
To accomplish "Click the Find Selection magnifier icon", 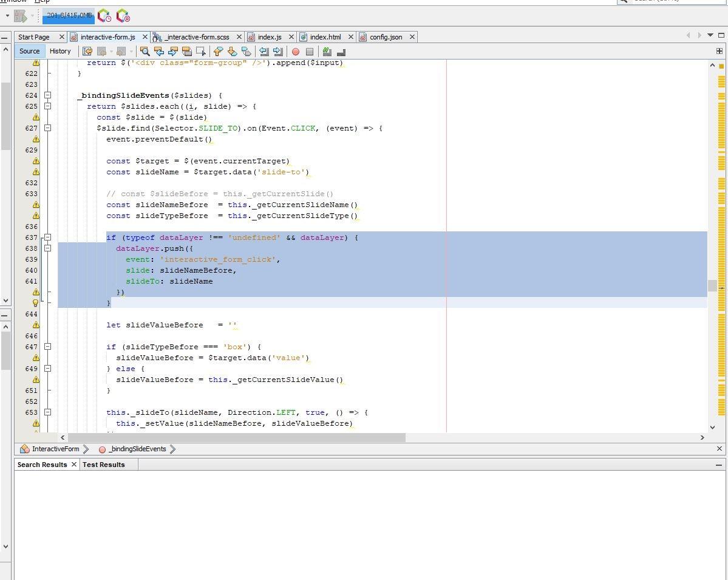I will point(145,52).
